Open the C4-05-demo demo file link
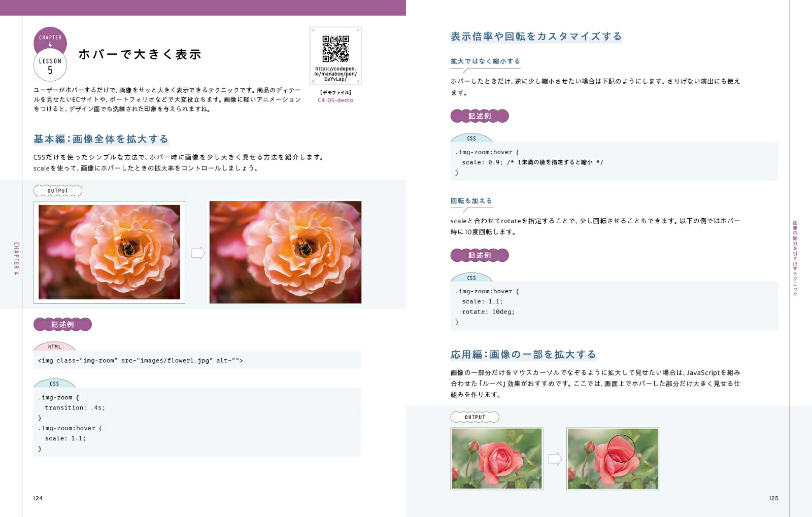812x517 pixels. point(336,100)
